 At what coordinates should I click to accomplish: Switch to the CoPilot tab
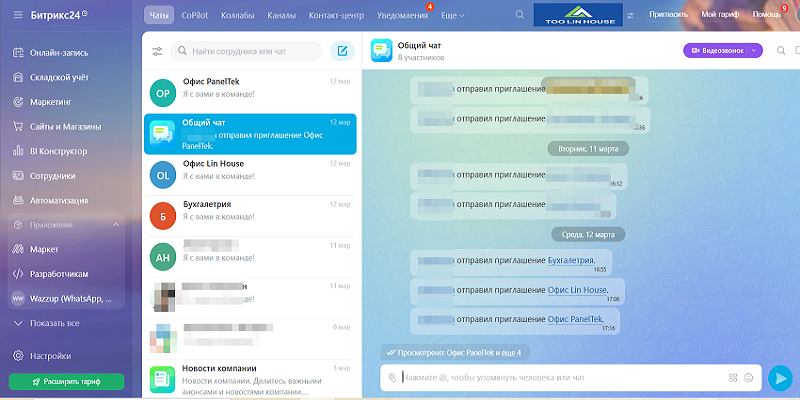point(194,15)
